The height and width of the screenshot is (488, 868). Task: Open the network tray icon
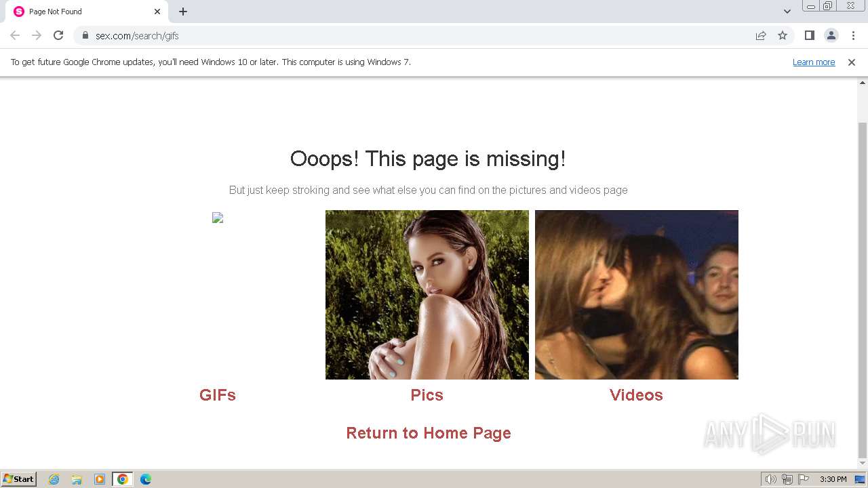787,479
